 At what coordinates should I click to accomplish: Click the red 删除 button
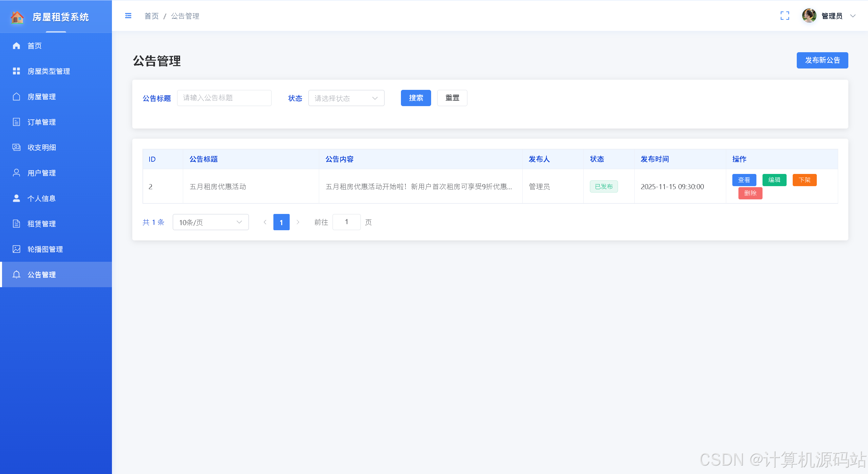(x=750, y=193)
